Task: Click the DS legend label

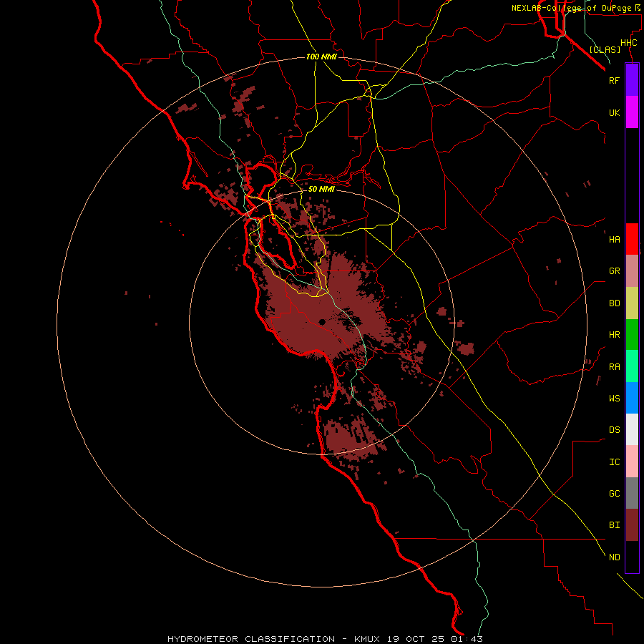Action: point(614,430)
